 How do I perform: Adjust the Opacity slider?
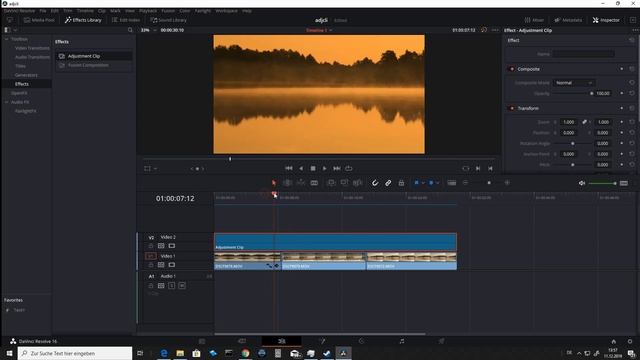[573, 93]
